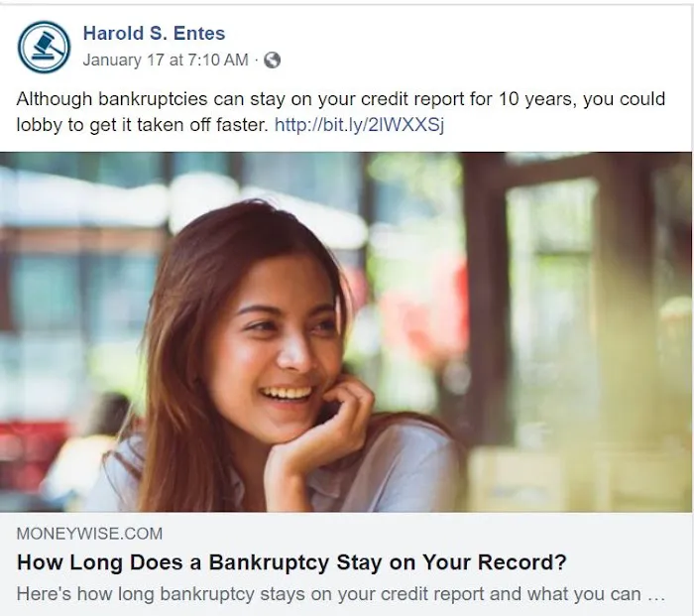Click the truncation ellipsis after description text
The image size is (694, 616).
[x=656, y=596]
